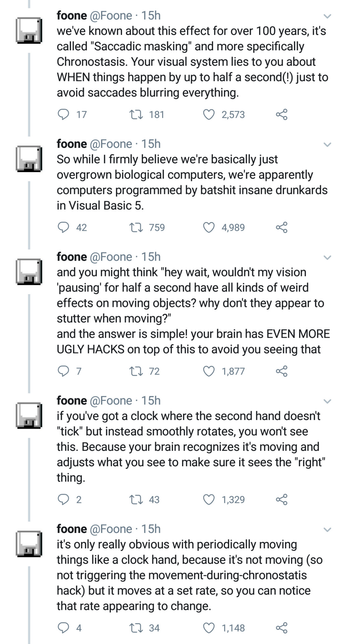Retweet the UGLY HACKS tweet
Image resolution: width=340 pixels, height=644 pixels.
click(136, 371)
